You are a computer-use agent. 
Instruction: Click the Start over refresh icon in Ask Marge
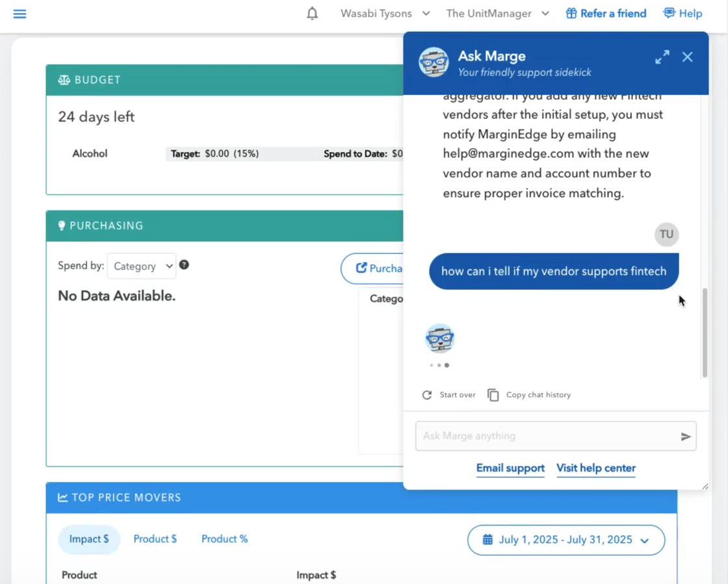tap(427, 395)
